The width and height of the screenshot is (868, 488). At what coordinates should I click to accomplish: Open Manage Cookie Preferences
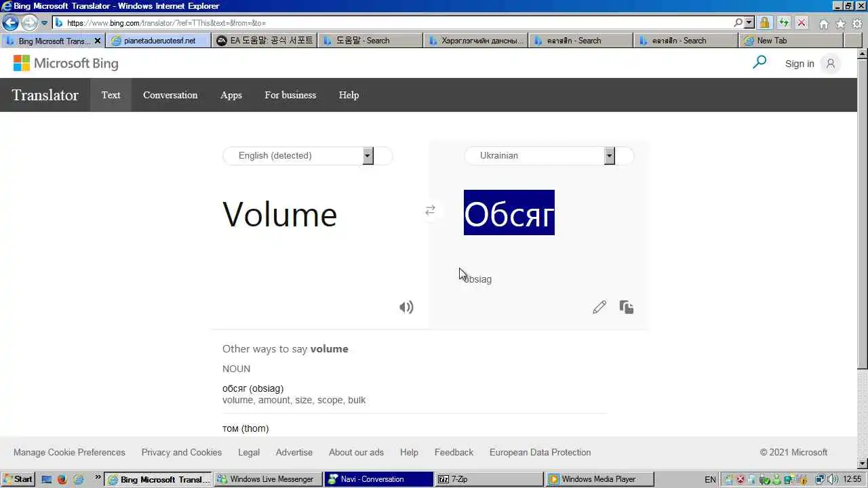click(x=69, y=452)
